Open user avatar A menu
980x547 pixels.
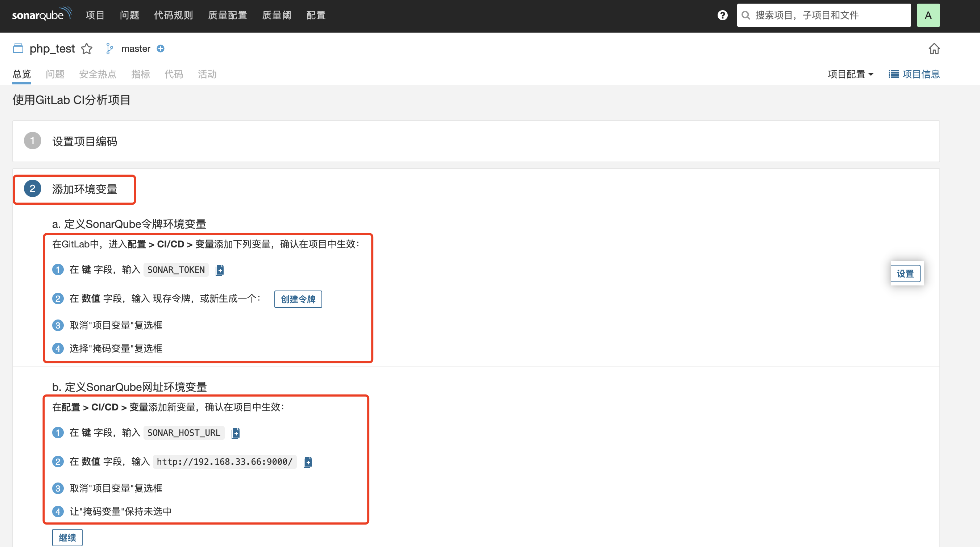(x=928, y=15)
